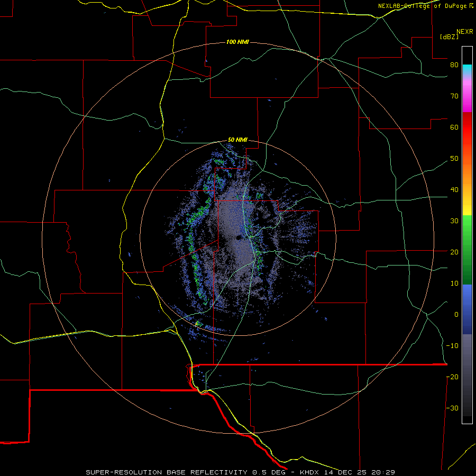Screen dimensions: 476x476
Task: Click the 50 NMI range ring label
Action: [x=237, y=140]
